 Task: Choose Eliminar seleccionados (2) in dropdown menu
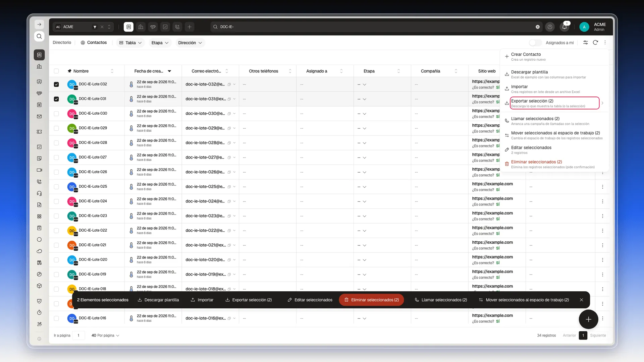(x=554, y=164)
